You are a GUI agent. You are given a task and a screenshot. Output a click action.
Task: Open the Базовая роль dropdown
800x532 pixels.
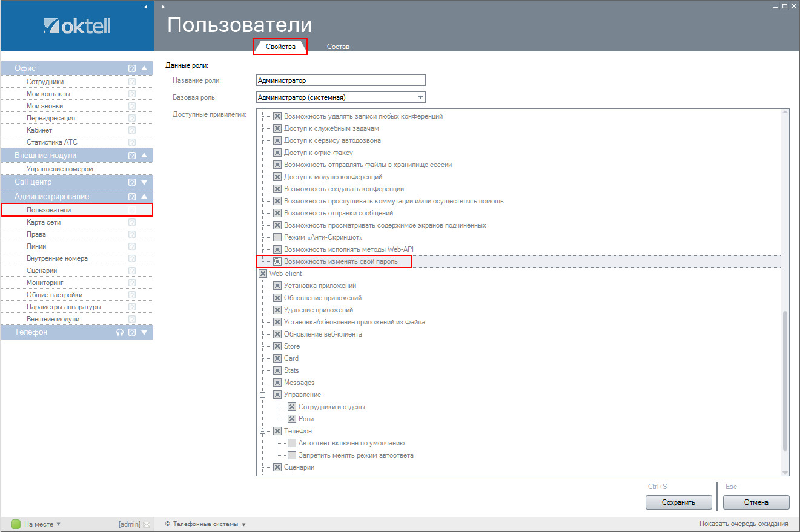420,97
